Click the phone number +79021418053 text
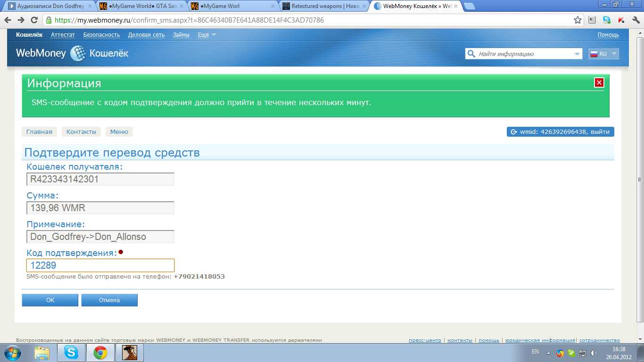Viewport: 644px width, 362px height. point(199,277)
